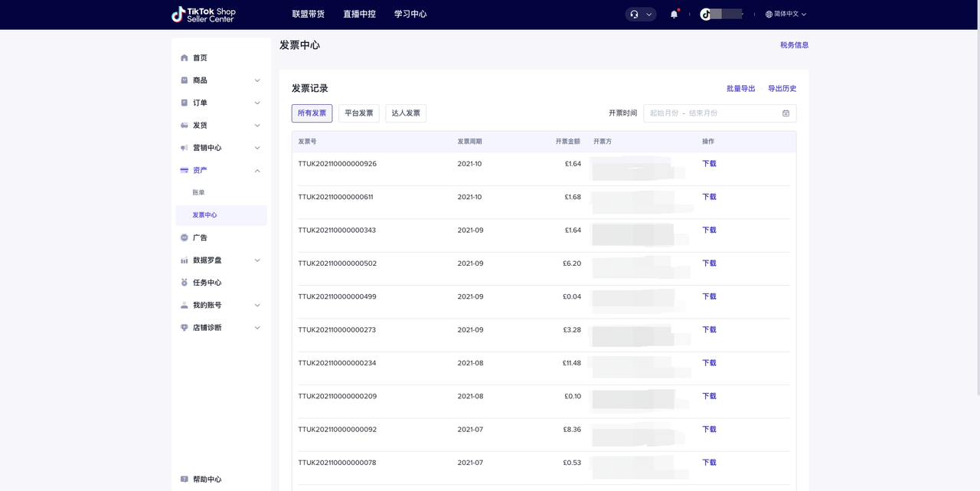
Task: Open notifications bell icon
Action: click(x=674, y=15)
